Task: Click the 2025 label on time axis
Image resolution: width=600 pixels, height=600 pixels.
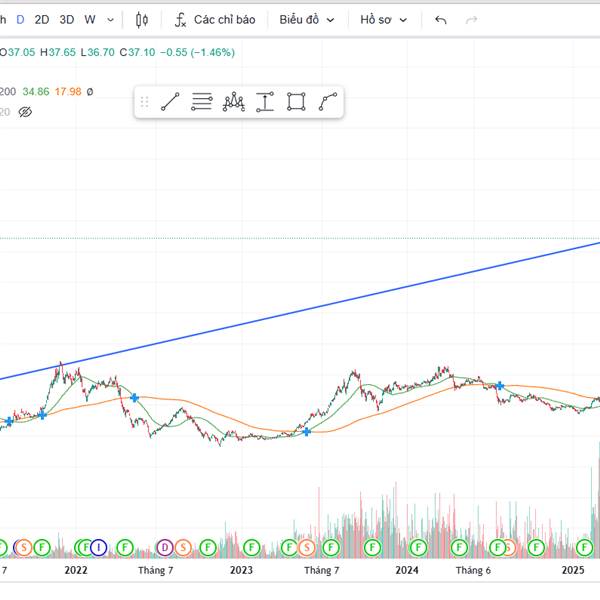Action: click(573, 570)
